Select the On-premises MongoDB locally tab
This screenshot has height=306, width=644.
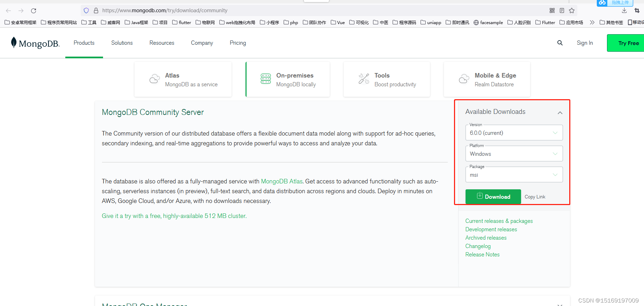pos(288,79)
